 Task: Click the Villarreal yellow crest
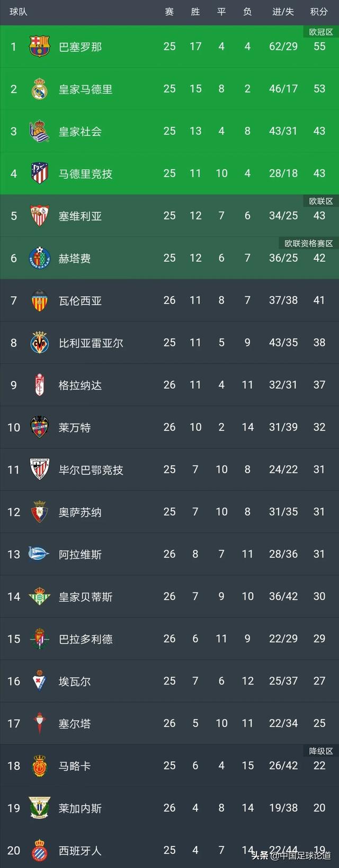click(x=39, y=343)
